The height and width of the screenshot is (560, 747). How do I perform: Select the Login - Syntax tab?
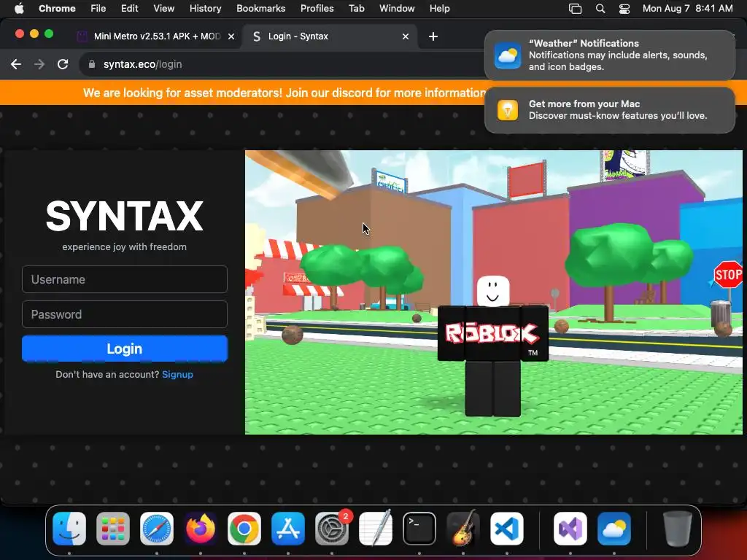pyautogui.click(x=329, y=36)
